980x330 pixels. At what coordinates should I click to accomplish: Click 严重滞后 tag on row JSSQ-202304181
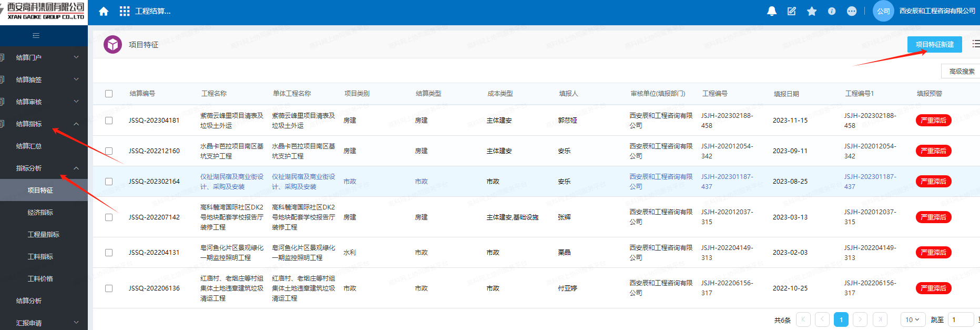click(x=933, y=121)
